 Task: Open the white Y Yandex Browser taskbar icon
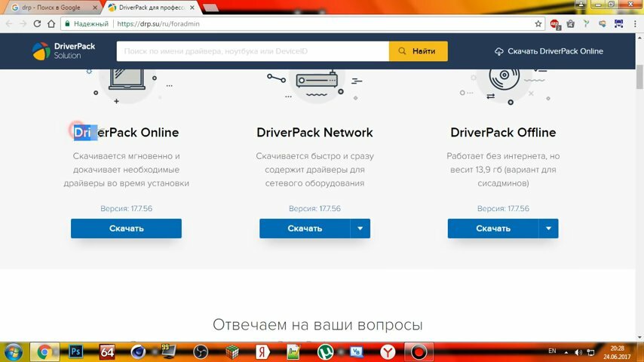tap(388, 352)
